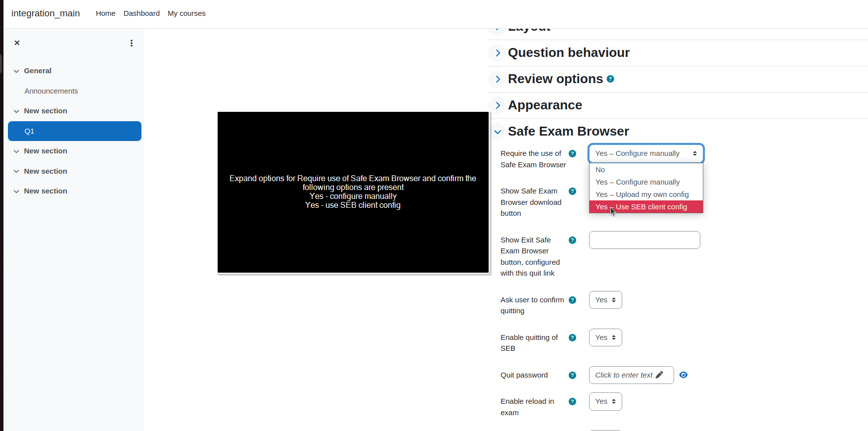Open Announcements in course index
868x431 pixels.
(x=51, y=91)
